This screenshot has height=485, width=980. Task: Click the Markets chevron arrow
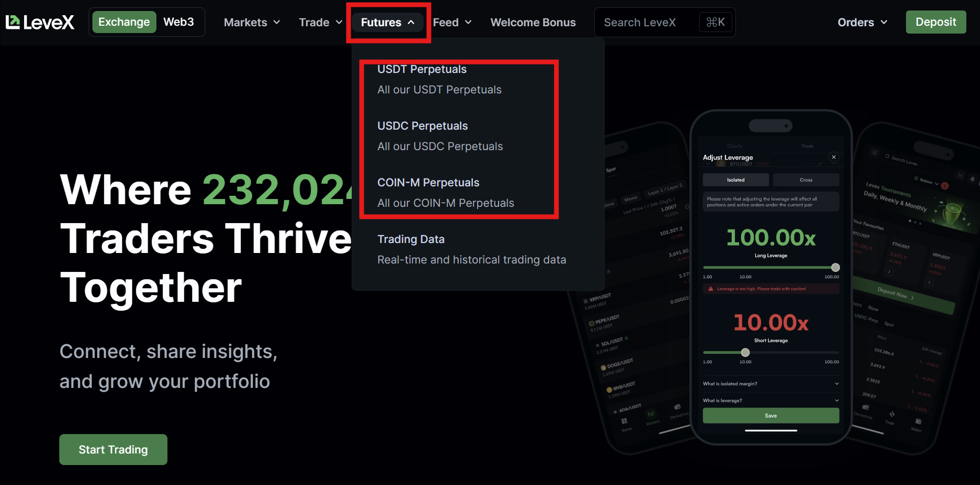tap(277, 23)
